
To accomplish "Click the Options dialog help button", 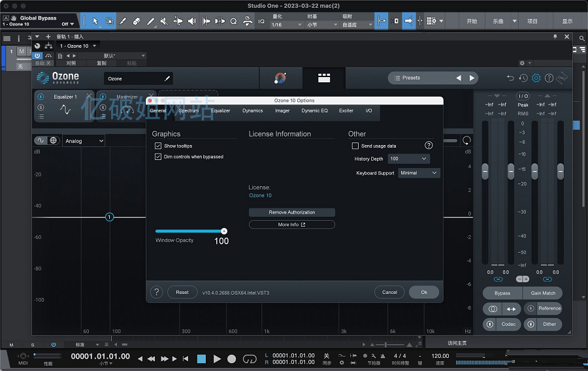I will pos(157,293).
